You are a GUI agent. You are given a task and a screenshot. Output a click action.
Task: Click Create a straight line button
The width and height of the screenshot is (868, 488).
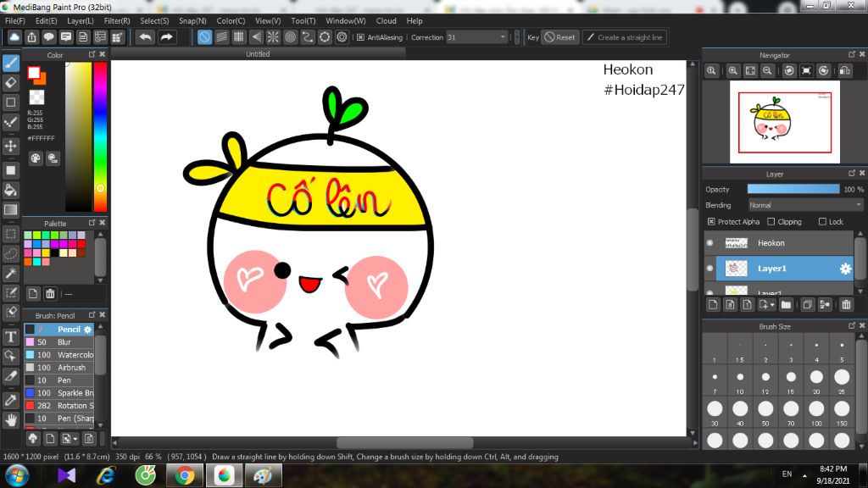coord(624,37)
